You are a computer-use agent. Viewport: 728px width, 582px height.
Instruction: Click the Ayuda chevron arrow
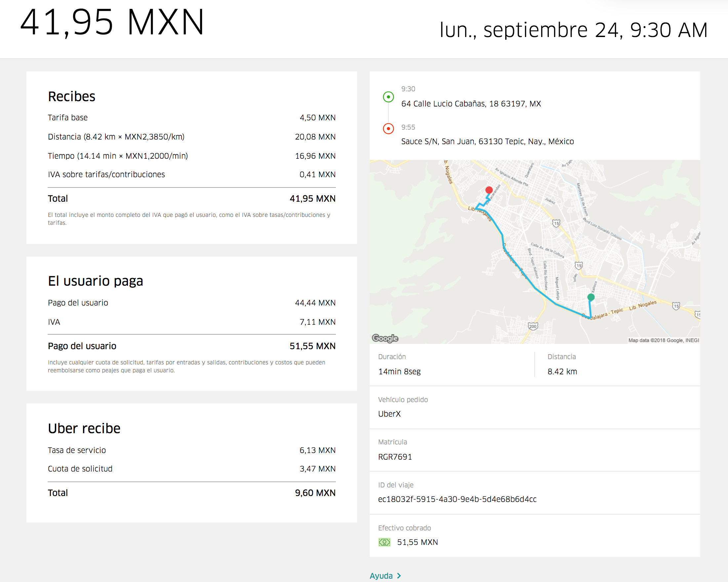click(x=399, y=576)
